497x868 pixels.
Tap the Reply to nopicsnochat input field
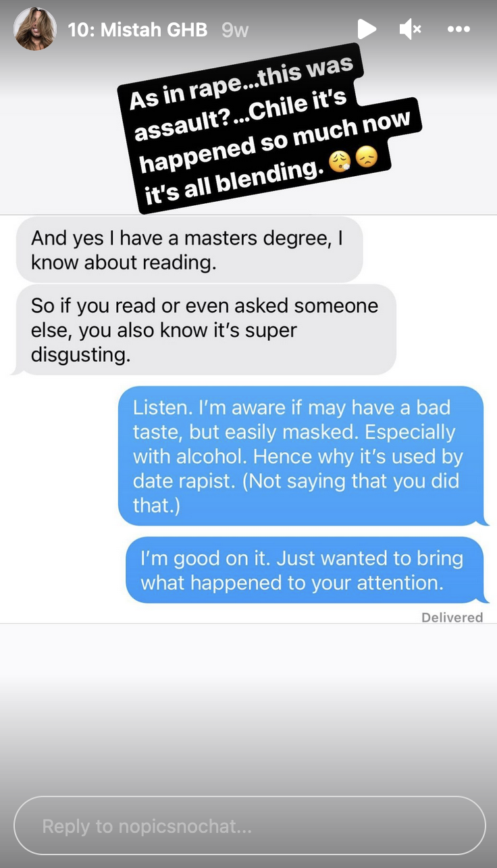point(249,825)
